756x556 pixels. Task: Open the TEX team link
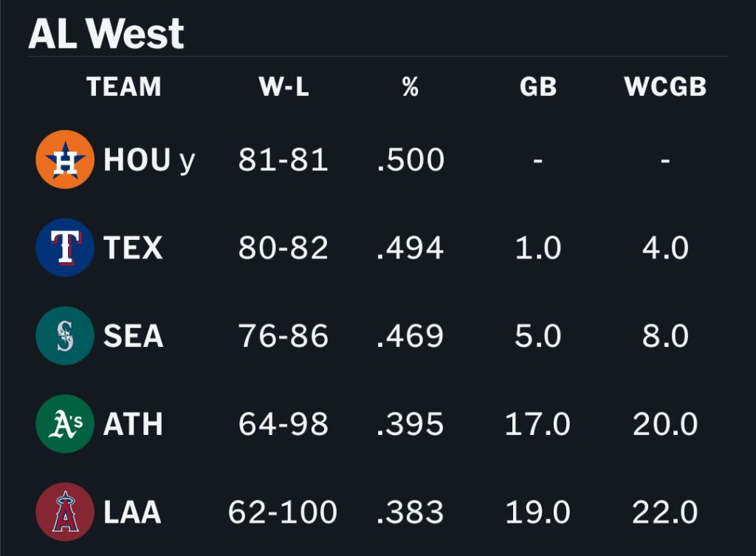pos(133,248)
